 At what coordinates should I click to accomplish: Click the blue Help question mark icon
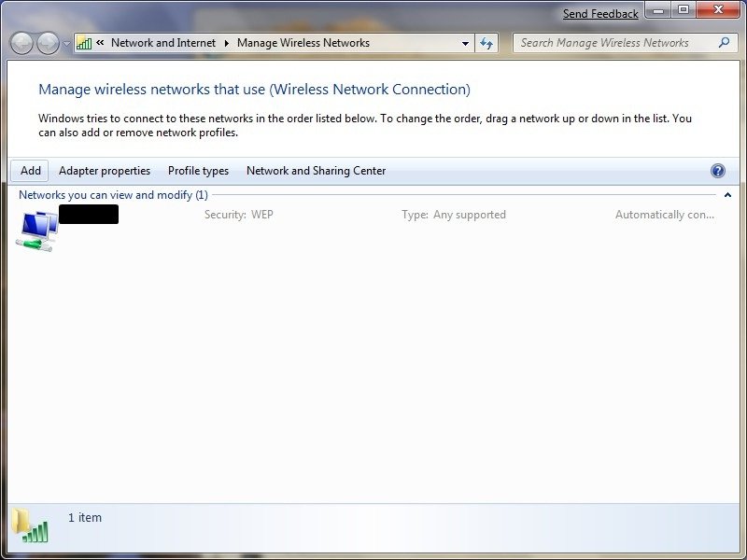click(x=717, y=171)
